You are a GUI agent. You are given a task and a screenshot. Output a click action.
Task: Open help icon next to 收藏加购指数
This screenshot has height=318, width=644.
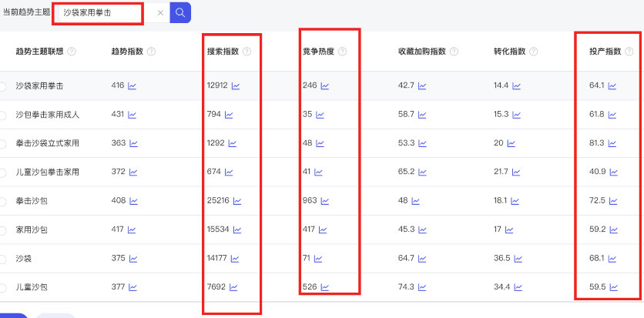454,52
